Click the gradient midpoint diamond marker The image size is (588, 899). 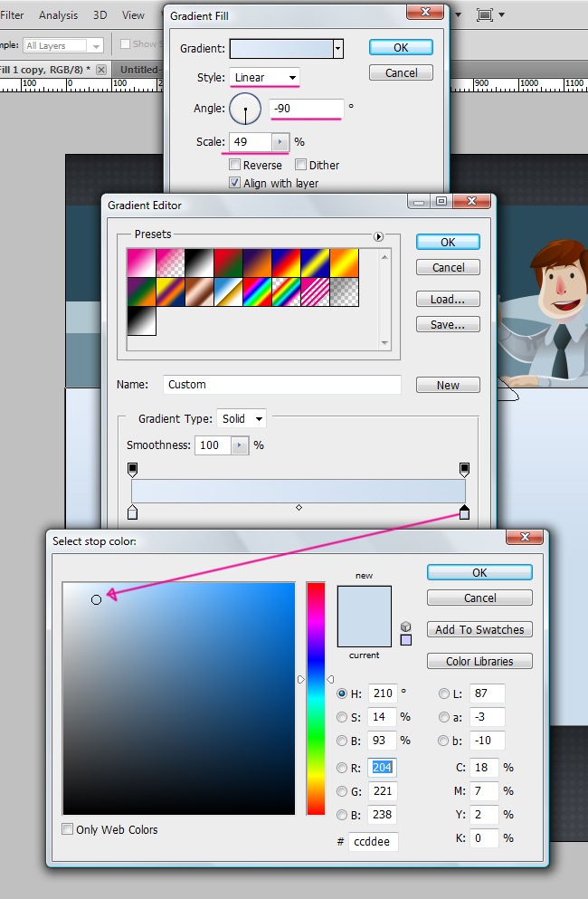click(x=299, y=508)
